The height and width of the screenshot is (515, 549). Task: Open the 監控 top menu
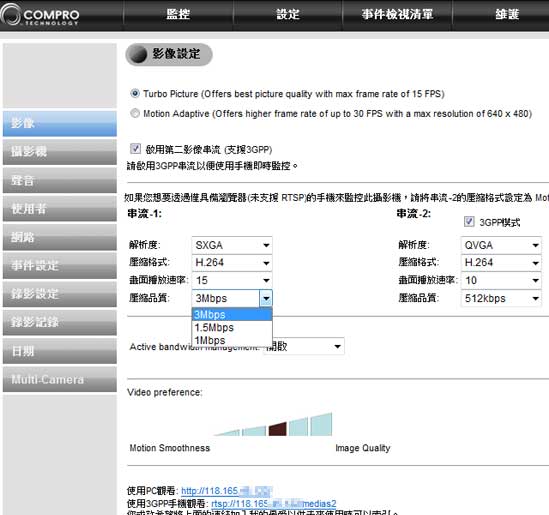pyautogui.click(x=178, y=14)
